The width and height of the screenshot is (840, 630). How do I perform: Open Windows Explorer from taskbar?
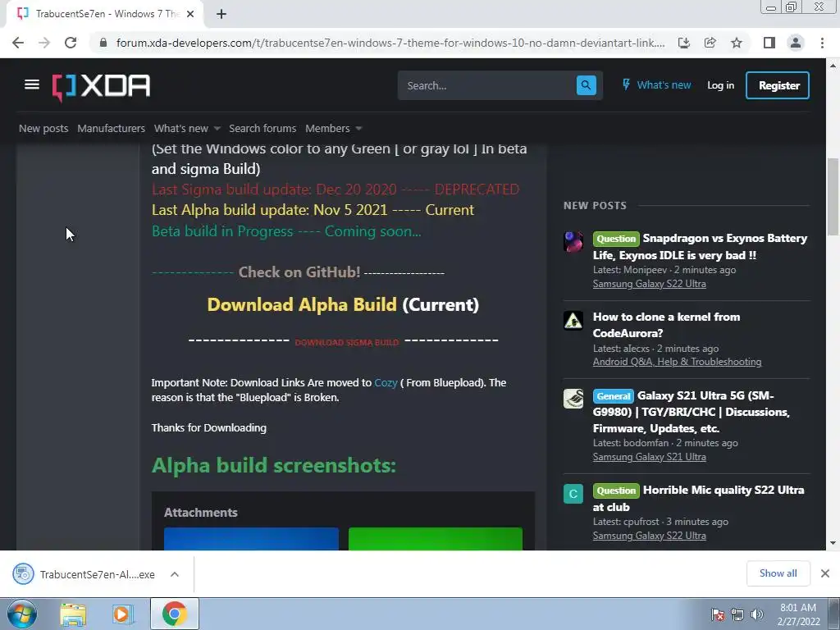(73, 614)
